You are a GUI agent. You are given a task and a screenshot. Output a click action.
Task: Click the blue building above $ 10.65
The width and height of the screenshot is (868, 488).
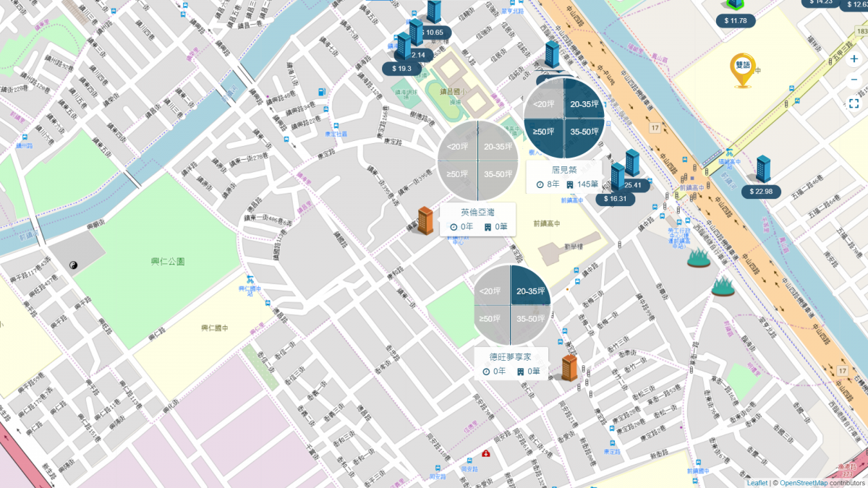point(434,11)
